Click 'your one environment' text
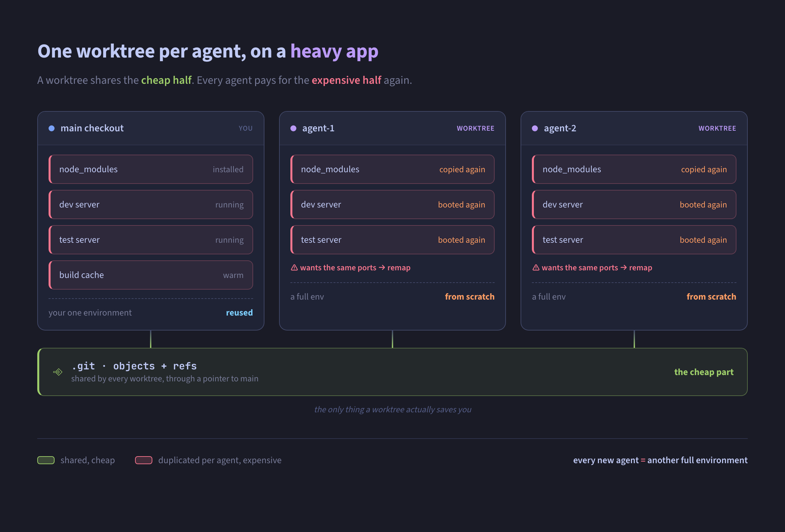Screen dimensions: 785x532 90,313
